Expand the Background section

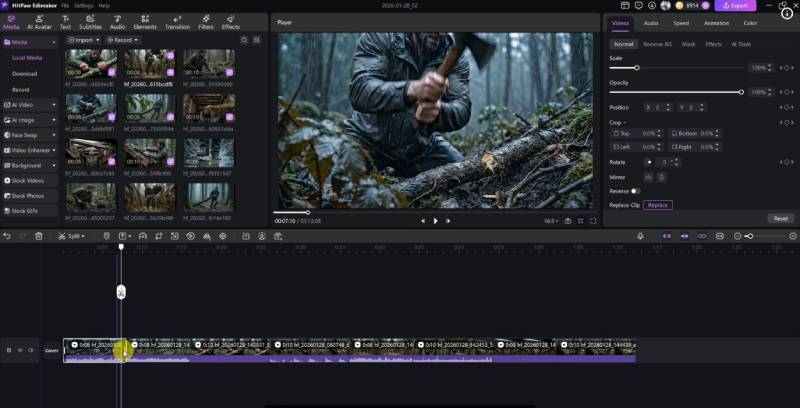[54, 166]
